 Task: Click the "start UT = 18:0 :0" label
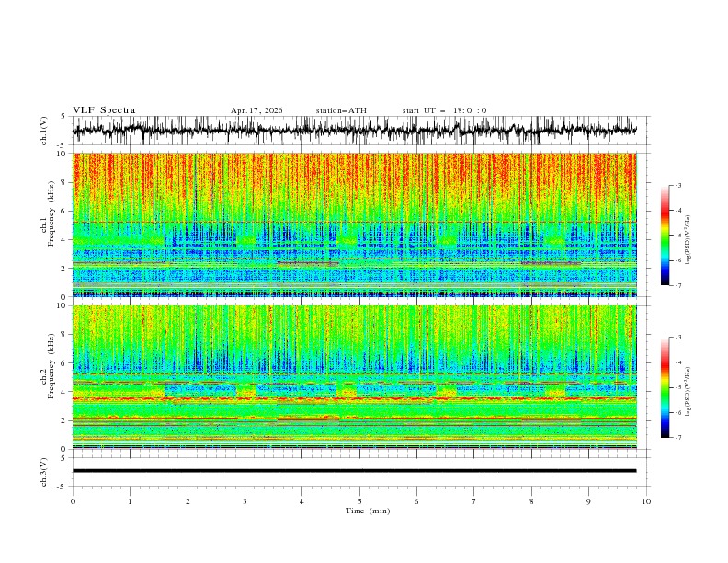point(444,110)
